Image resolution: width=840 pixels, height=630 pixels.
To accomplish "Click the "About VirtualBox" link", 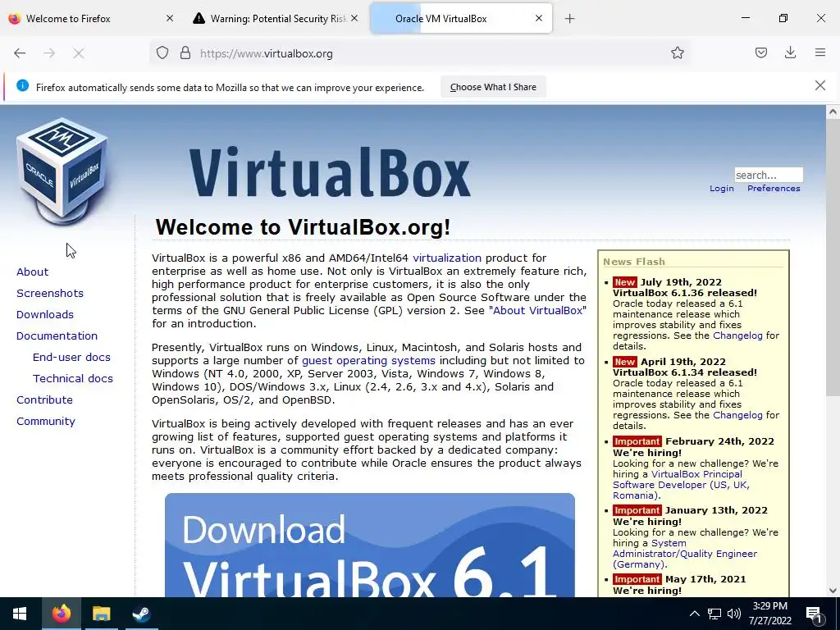I will [537, 310].
